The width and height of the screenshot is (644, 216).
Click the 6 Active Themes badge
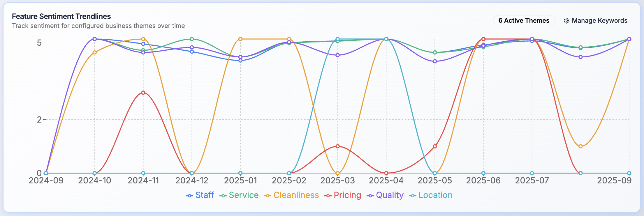click(524, 21)
